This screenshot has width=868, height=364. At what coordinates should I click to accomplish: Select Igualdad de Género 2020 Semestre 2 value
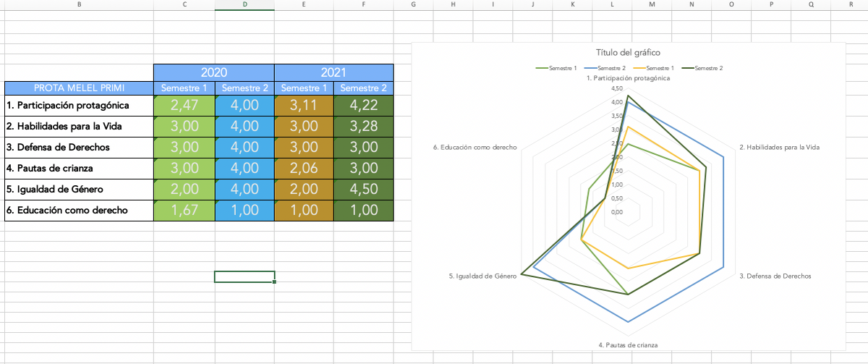pos(244,190)
